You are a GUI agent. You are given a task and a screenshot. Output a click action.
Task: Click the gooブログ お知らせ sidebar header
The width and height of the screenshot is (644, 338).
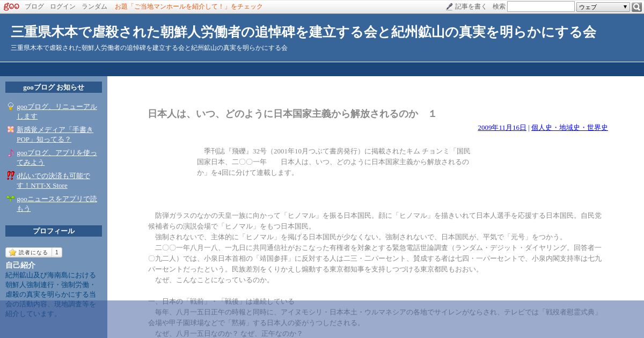point(54,87)
